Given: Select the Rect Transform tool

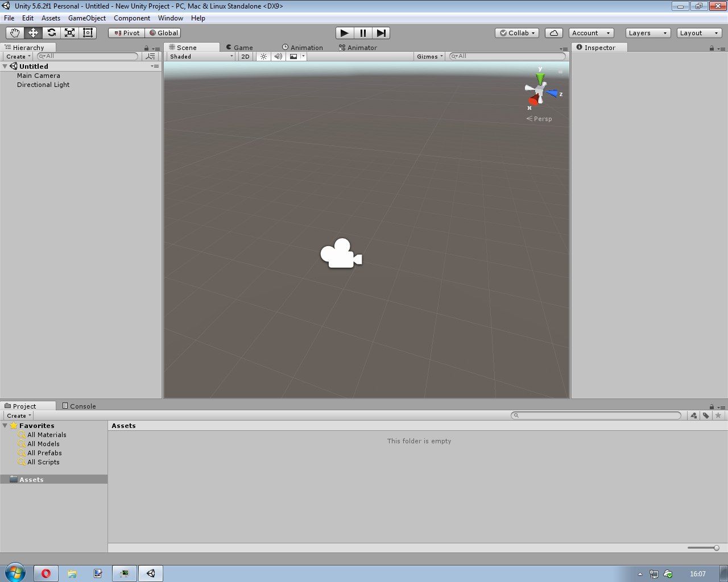Looking at the screenshot, I should pos(88,33).
